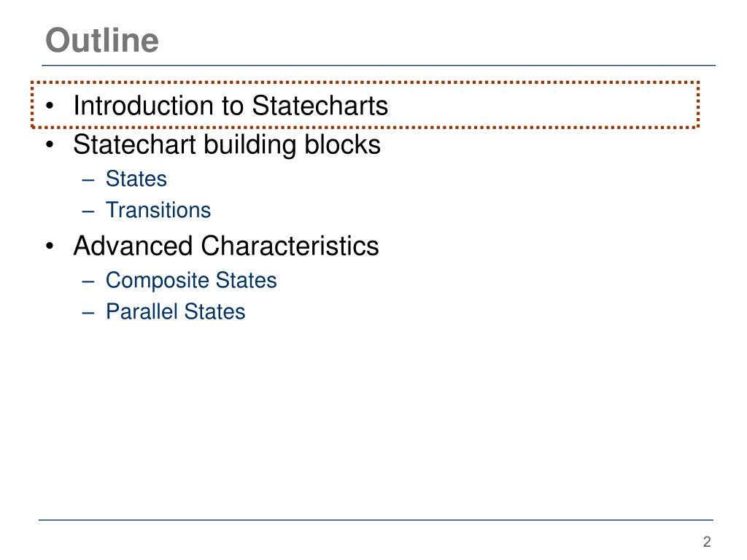Click the dash before Transitions
Image resolution: width=747 pixels, height=560 pixels.
(88, 211)
